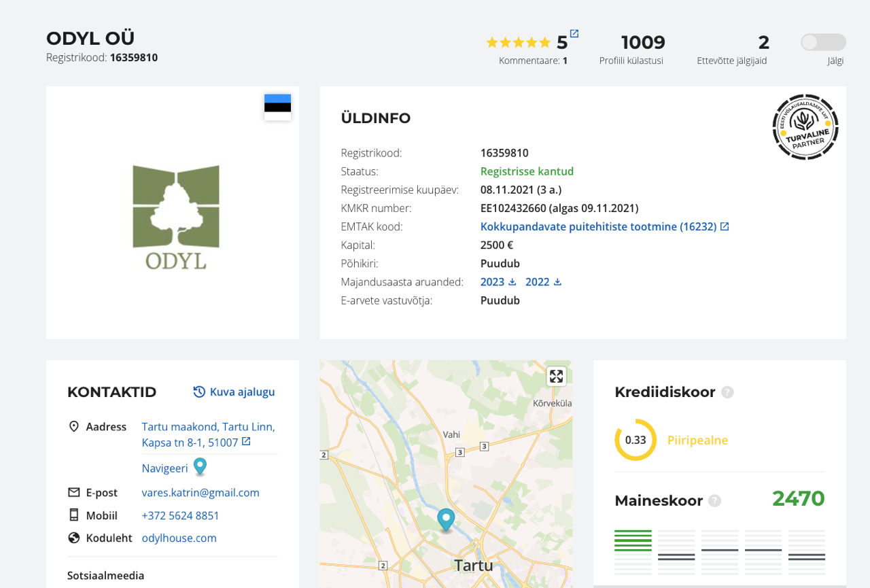The height and width of the screenshot is (588, 870).
Task: Click the Mobiil phone icon
Action: pos(74,515)
